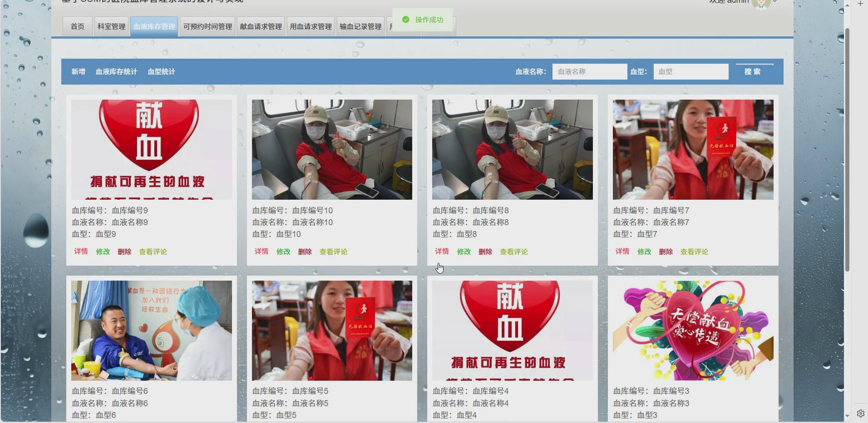The image size is (868, 423).
Task: Click text 血库编号：血库编号8
Action: 471,211
